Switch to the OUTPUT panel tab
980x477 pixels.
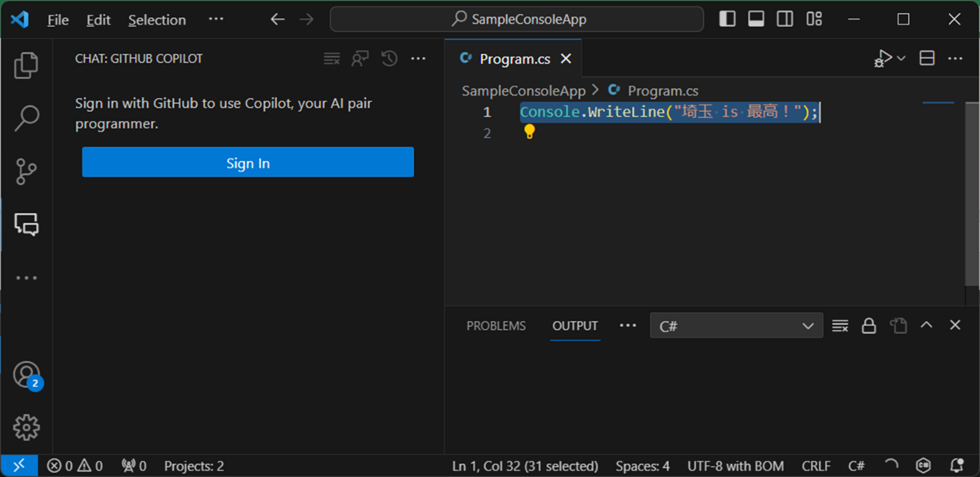[x=575, y=326]
